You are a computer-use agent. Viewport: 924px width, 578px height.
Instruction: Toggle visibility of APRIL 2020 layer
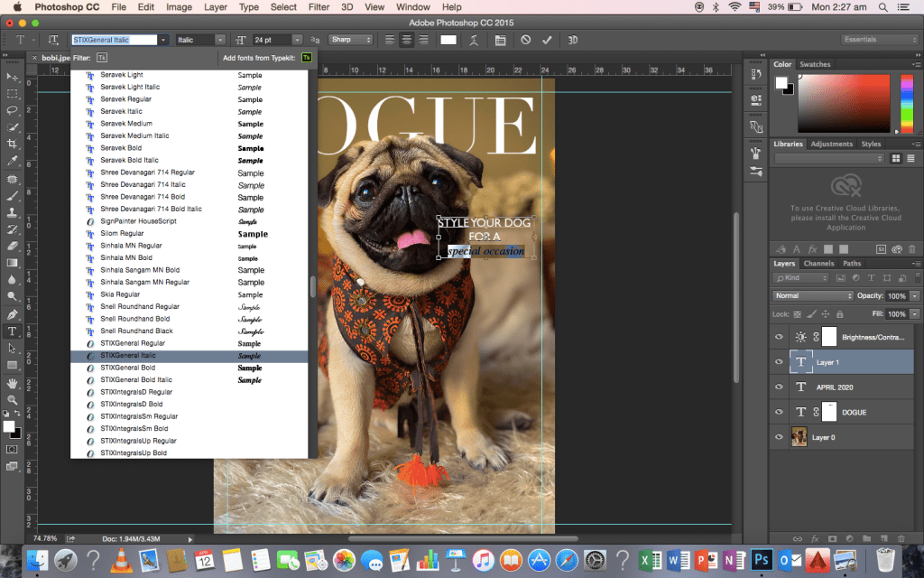tap(780, 387)
